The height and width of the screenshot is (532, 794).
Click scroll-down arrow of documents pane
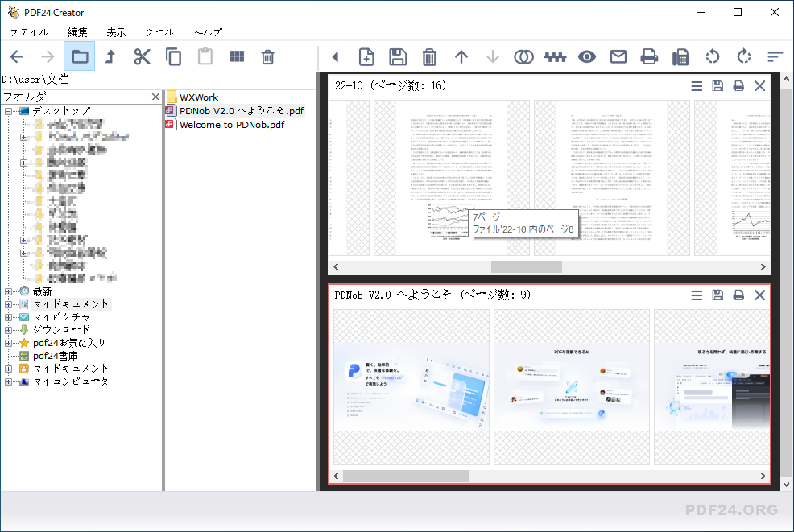787,484
